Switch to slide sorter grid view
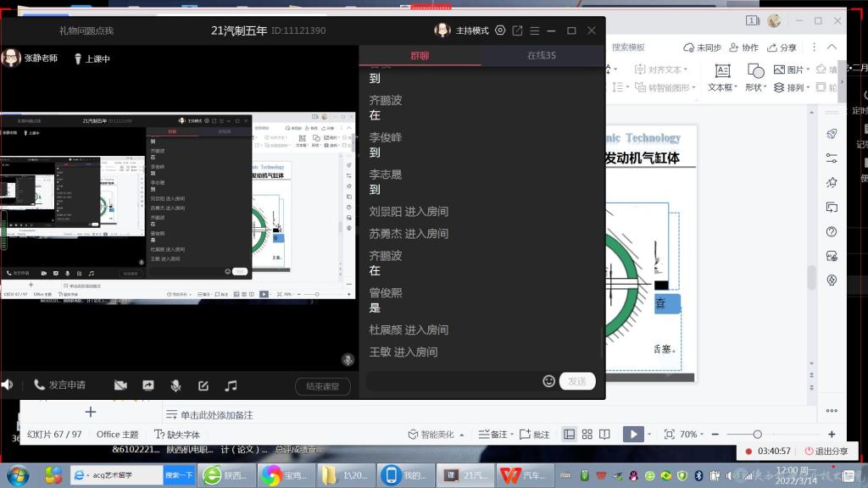This screenshot has width=868, height=488. [587, 435]
